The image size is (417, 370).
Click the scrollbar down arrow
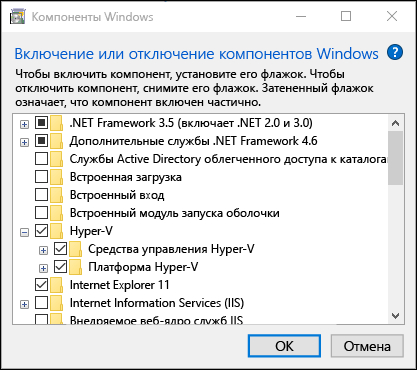(x=396, y=316)
